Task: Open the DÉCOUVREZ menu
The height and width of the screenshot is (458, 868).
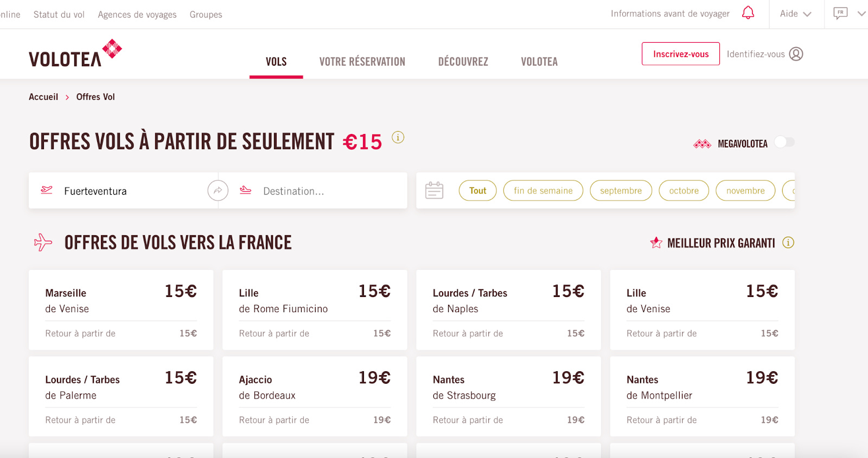Action: point(463,61)
